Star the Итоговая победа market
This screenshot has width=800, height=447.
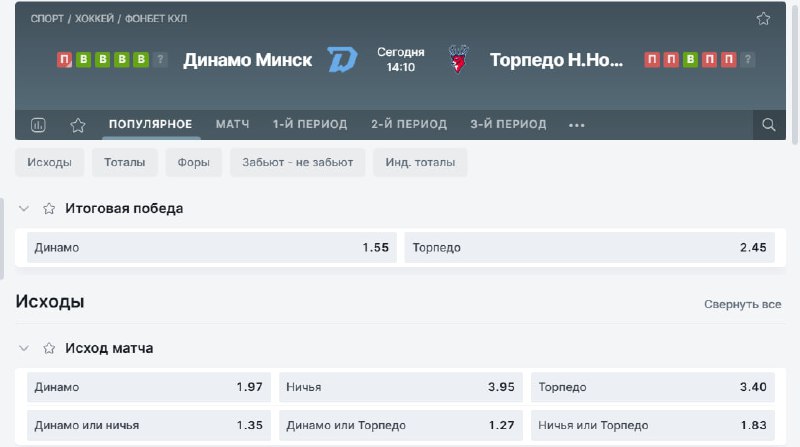49,208
